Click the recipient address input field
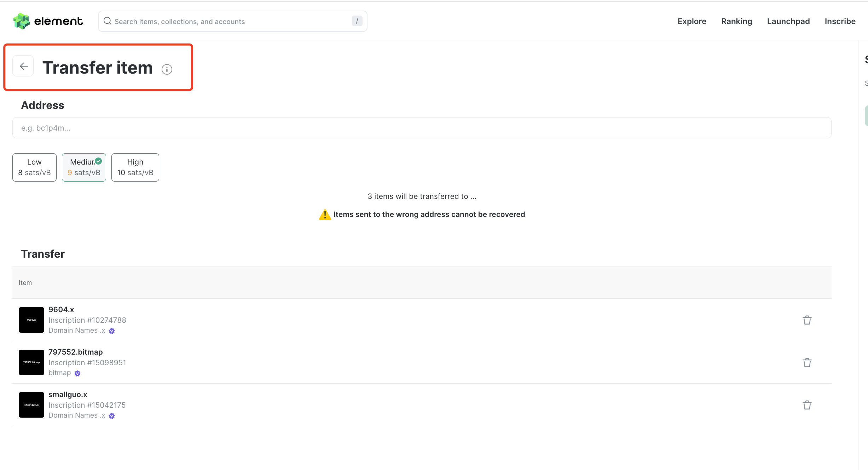The width and height of the screenshot is (868, 470). [x=422, y=128]
